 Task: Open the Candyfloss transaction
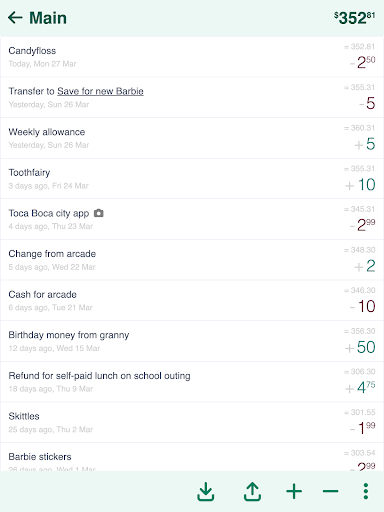192,57
